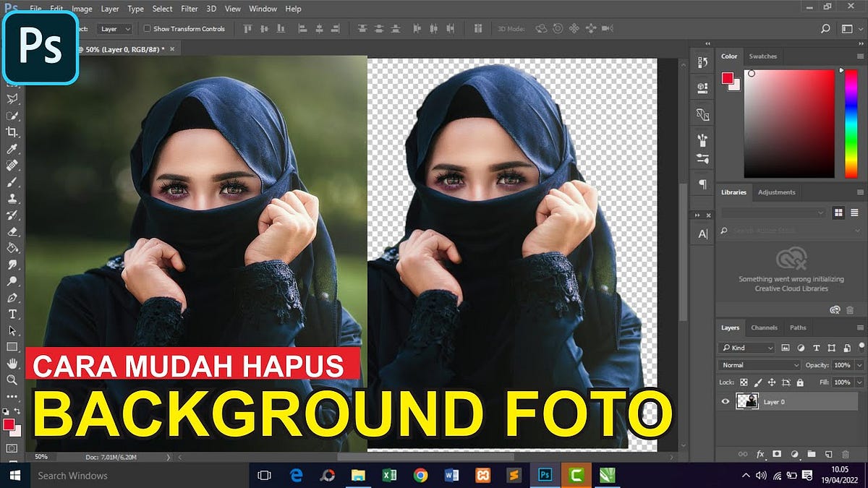Screen dimensions: 868x488
Task: Click the hue spectrum slider
Action: pyautogui.click(x=851, y=124)
